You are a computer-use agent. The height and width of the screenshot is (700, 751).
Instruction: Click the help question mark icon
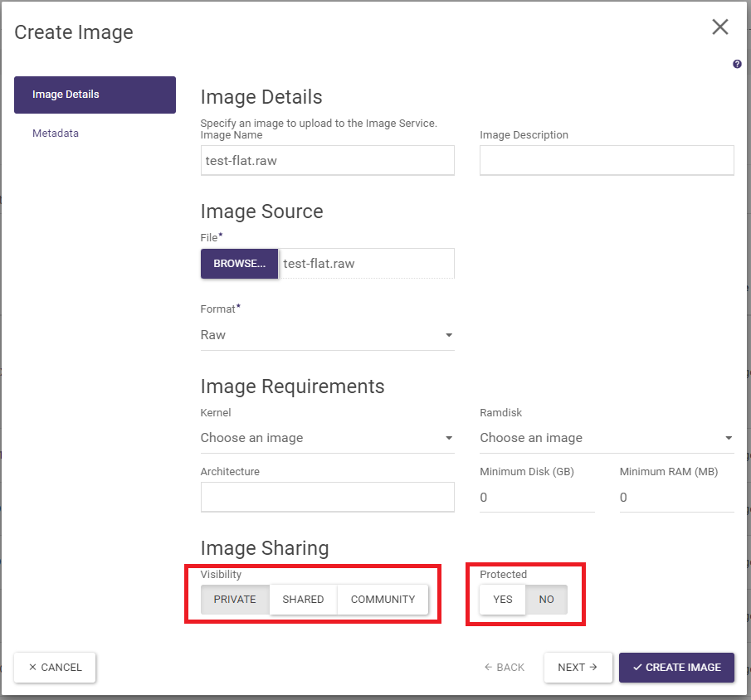[737, 64]
